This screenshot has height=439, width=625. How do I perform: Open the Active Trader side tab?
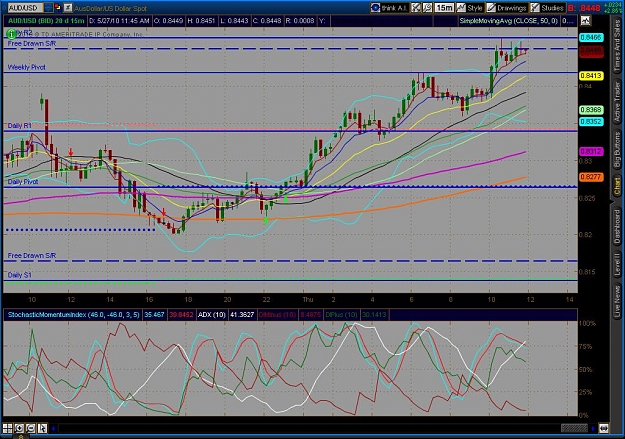click(x=617, y=103)
